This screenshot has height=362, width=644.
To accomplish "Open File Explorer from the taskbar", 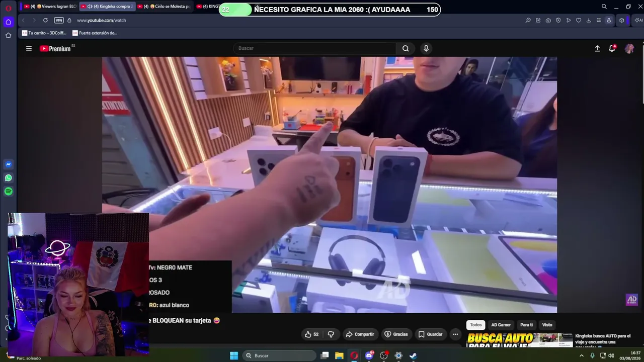I will click(x=340, y=355).
